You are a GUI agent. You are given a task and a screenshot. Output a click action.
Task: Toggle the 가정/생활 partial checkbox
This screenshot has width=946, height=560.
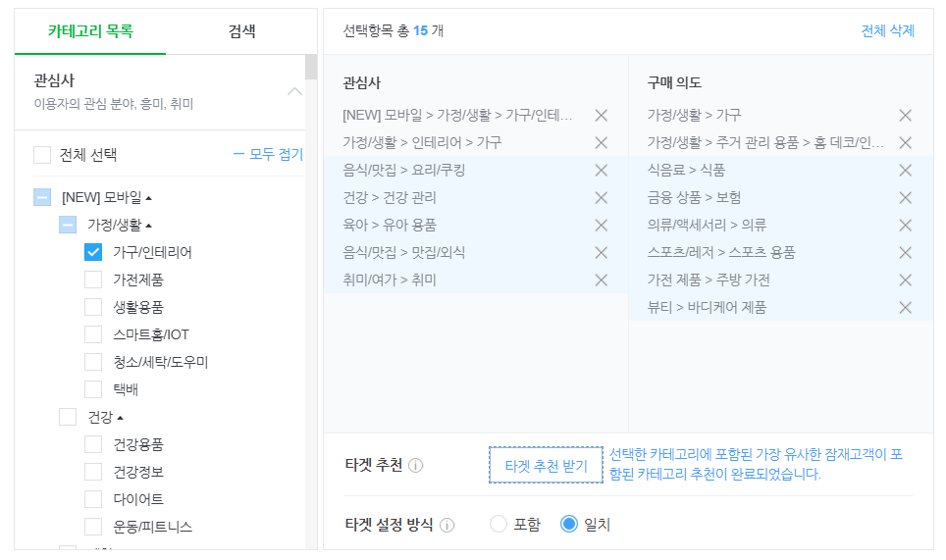68,225
